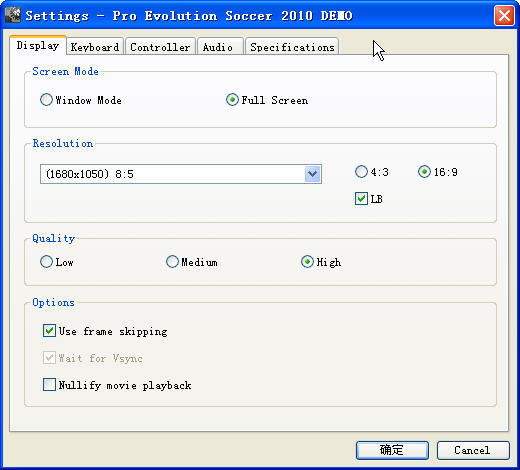Click the PES application icon in title bar

(13, 15)
